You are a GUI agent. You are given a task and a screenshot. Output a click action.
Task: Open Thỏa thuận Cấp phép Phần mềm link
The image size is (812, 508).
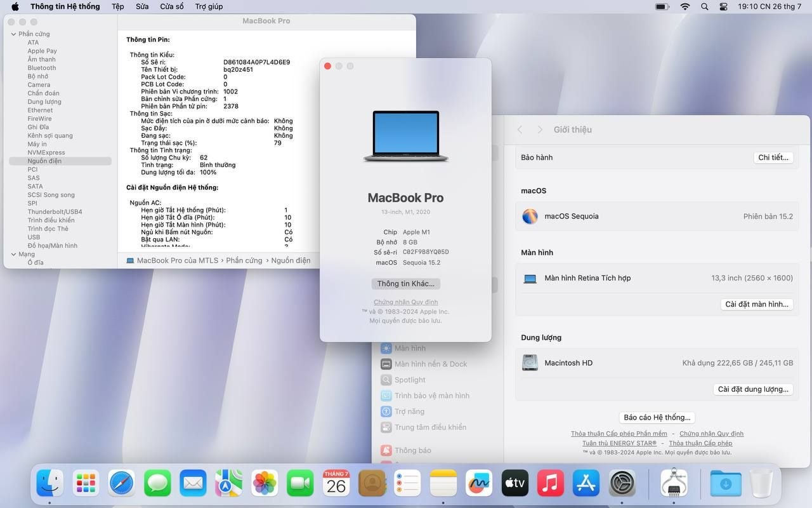tap(619, 434)
